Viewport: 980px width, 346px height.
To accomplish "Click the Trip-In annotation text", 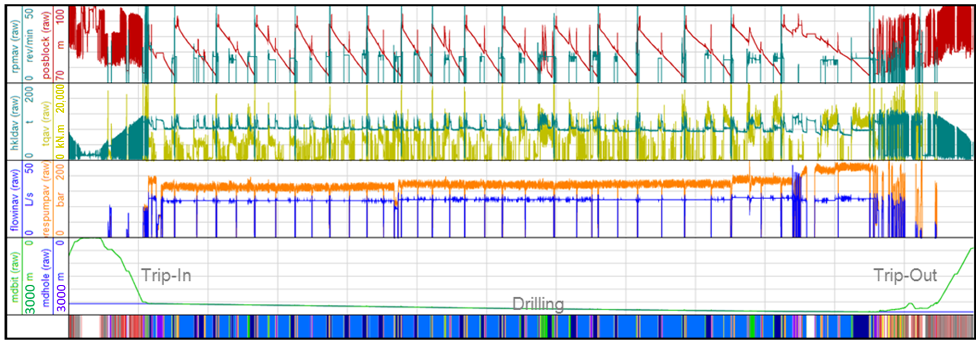I will coord(166,275).
